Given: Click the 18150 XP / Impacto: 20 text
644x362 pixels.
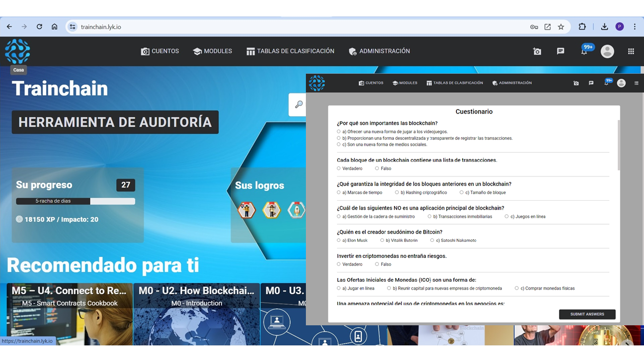Looking at the screenshot, I should tap(57, 219).
